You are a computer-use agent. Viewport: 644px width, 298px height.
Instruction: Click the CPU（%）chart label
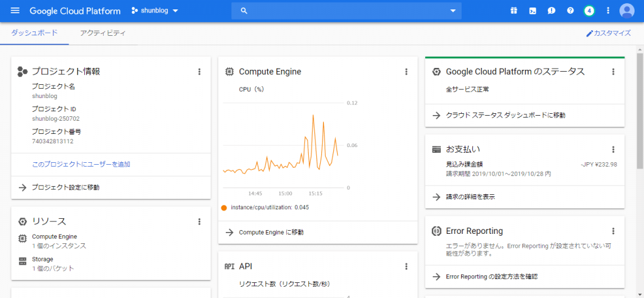coord(253,89)
